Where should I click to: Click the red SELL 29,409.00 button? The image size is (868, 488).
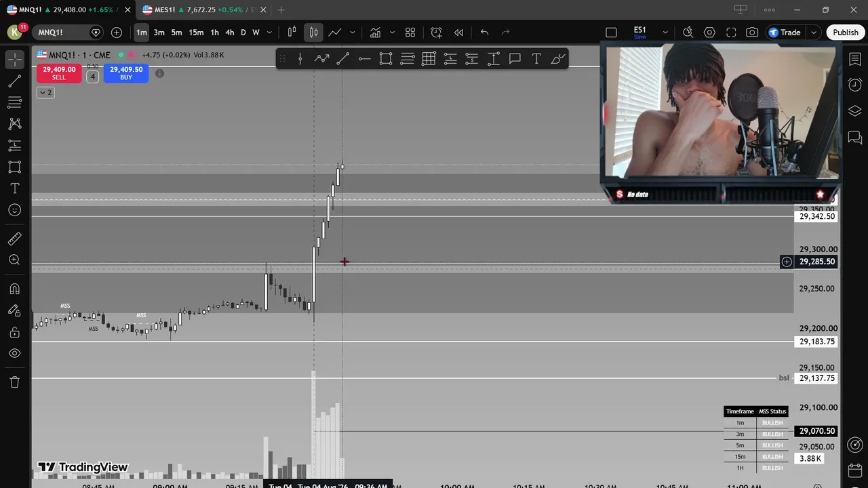click(x=59, y=73)
